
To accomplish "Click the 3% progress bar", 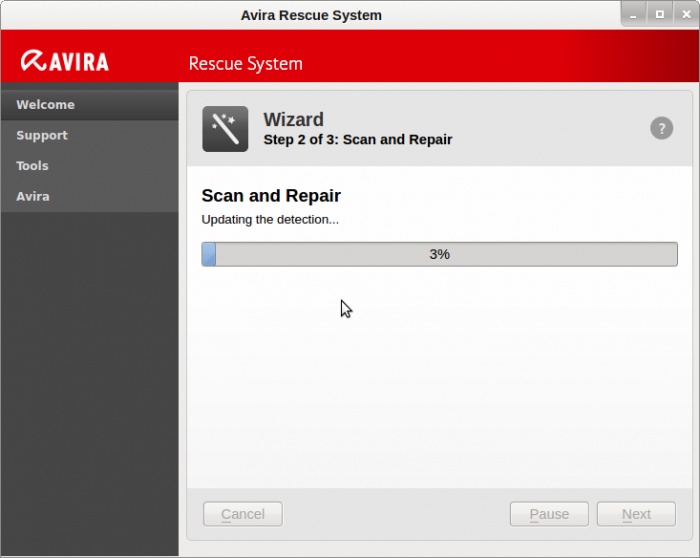I will [439, 254].
